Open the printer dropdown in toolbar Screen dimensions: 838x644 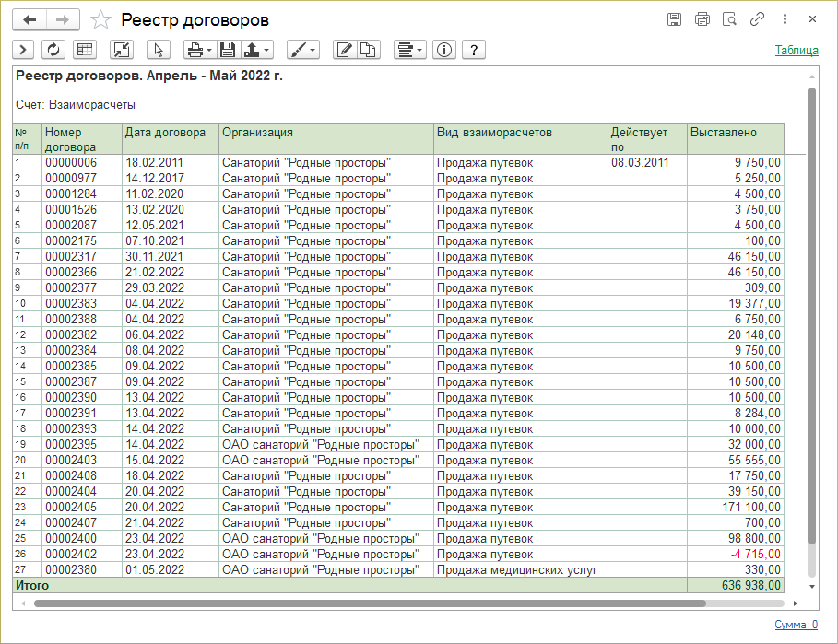(197, 50)
